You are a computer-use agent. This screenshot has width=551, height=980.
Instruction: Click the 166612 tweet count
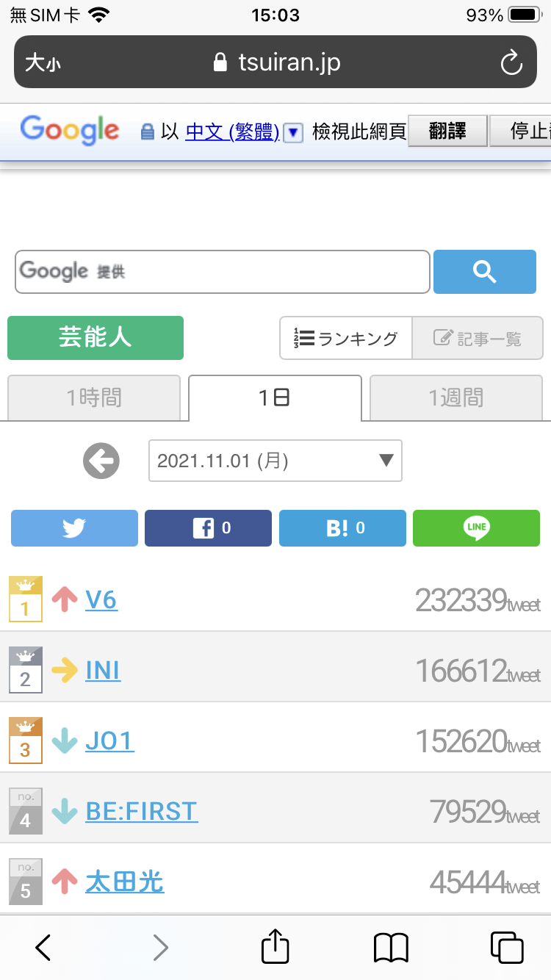click(478, 671)
